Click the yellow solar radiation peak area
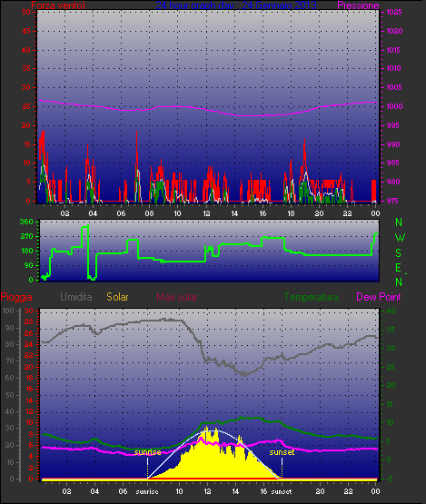Image resolution: width=426 pixels, height=504 pixels. tap(209, 457)
